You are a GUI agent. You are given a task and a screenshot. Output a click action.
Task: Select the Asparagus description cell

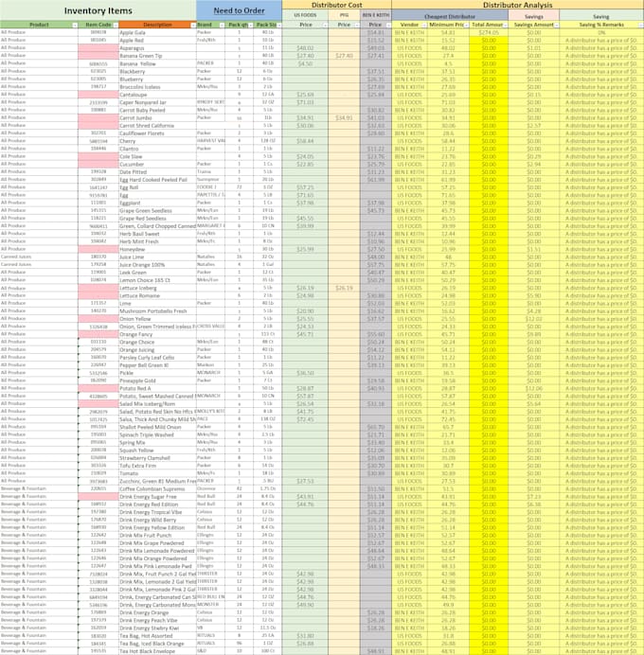pyautogui.click(x=157, y=48)
